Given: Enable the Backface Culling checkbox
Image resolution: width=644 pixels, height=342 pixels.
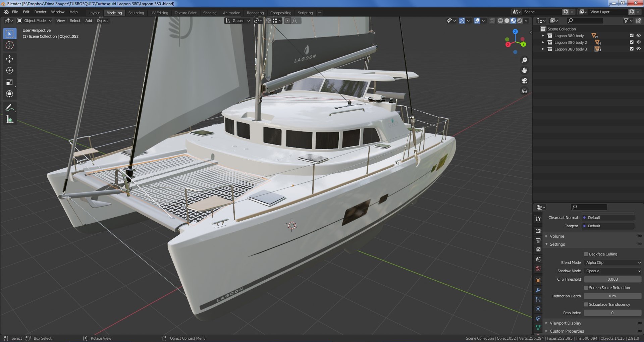Looking at the screenshot, I should click(586, 254).
